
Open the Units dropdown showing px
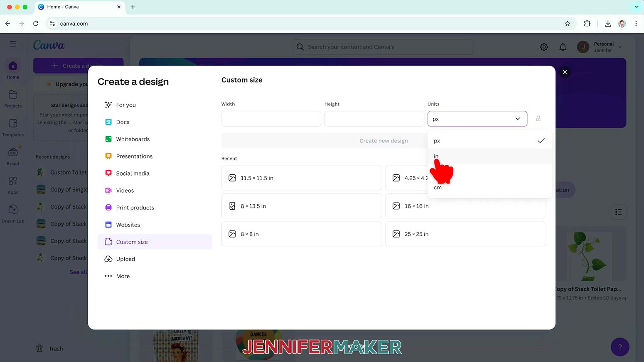tap(477, 119)
